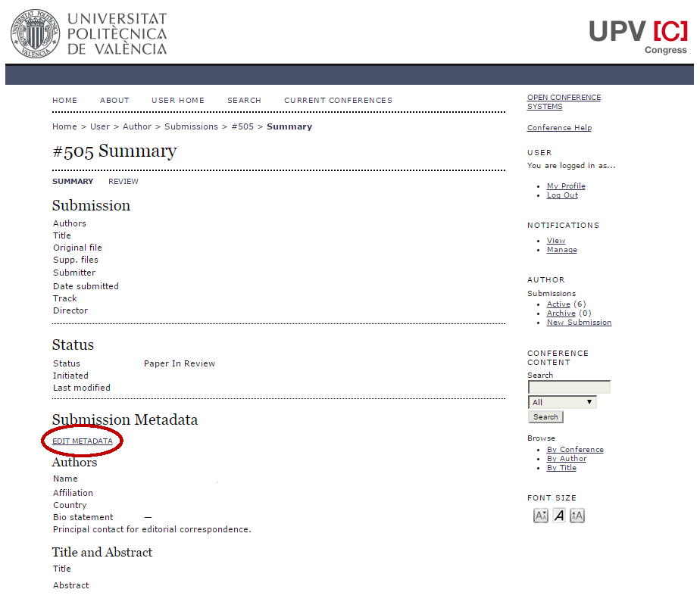Screen dimensions: 700x608
Task: Click the UPV Congress logo
Action: [x=639, y=36]
